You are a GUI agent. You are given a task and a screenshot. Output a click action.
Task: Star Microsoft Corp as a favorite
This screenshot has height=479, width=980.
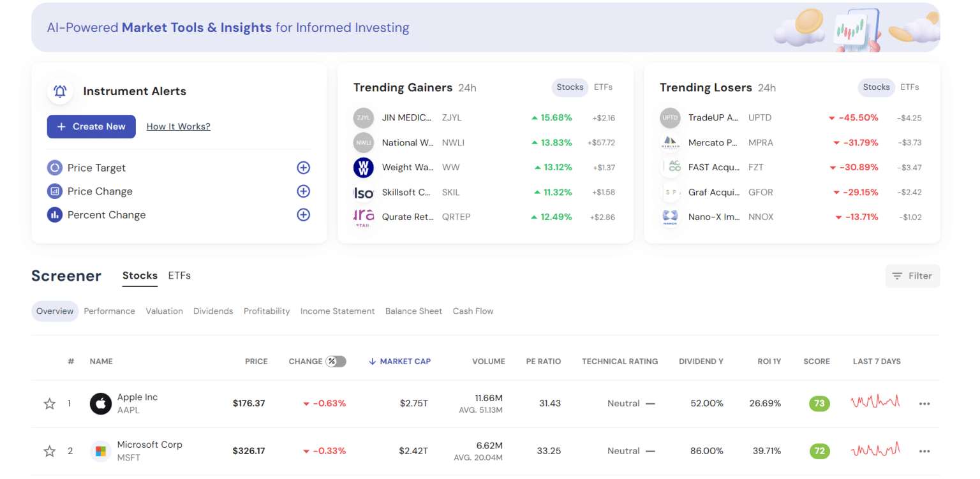click(50, 452)
